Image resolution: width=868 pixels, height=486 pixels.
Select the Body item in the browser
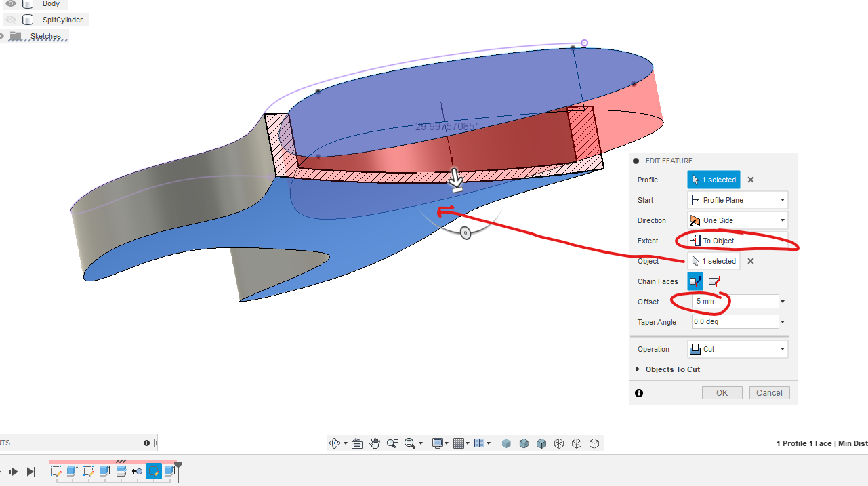pyautogui.click(x=51, y=4)
